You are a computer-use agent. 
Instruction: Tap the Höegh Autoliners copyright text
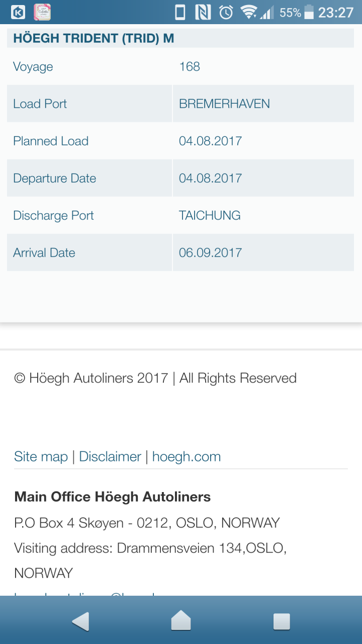(155, 378)
